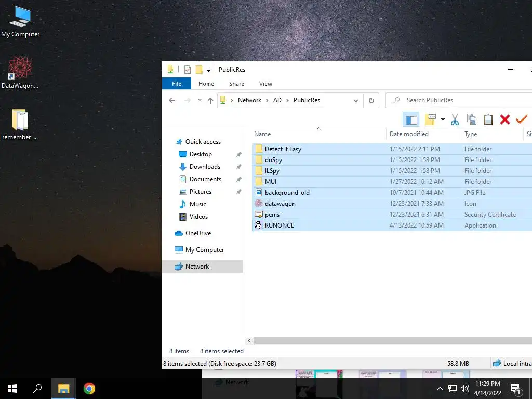
Task: Click the Properties icon in the quick access toolbar
Action: [187, 70]
